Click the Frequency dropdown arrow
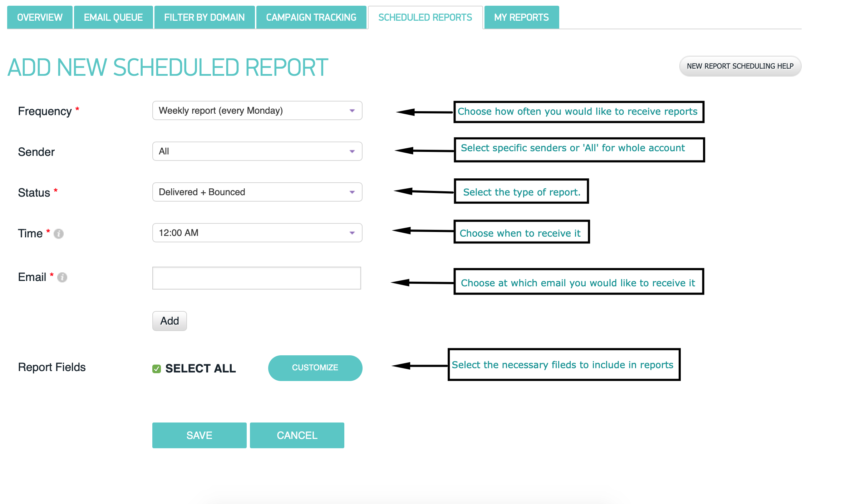The height and width of the screenshot is (504, 866). point(352,111)
